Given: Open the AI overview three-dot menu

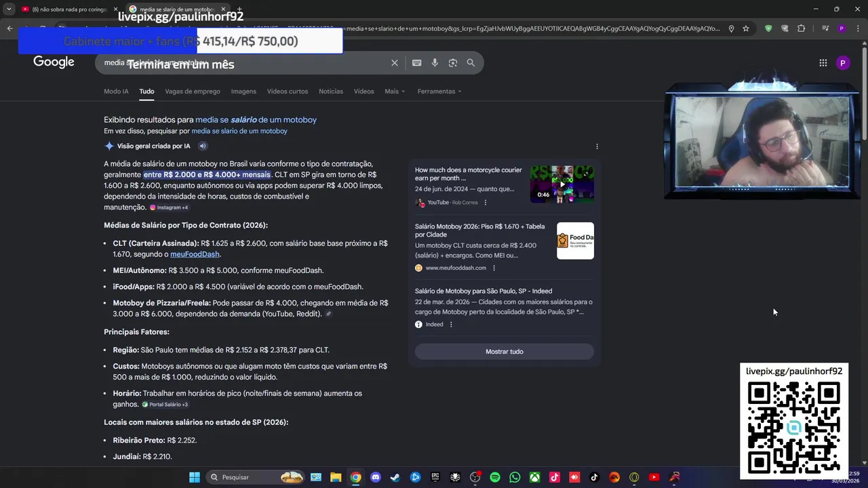Looking at the screenshot, I should coord(597,146).
